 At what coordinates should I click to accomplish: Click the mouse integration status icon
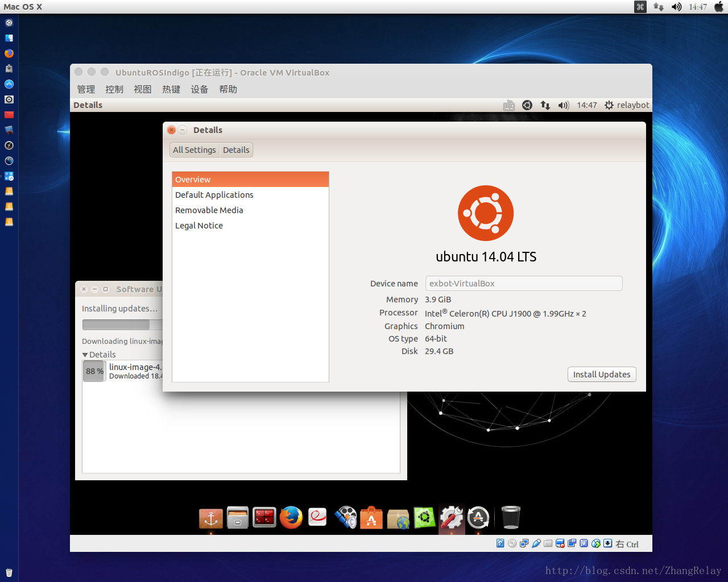coord(596,543)
